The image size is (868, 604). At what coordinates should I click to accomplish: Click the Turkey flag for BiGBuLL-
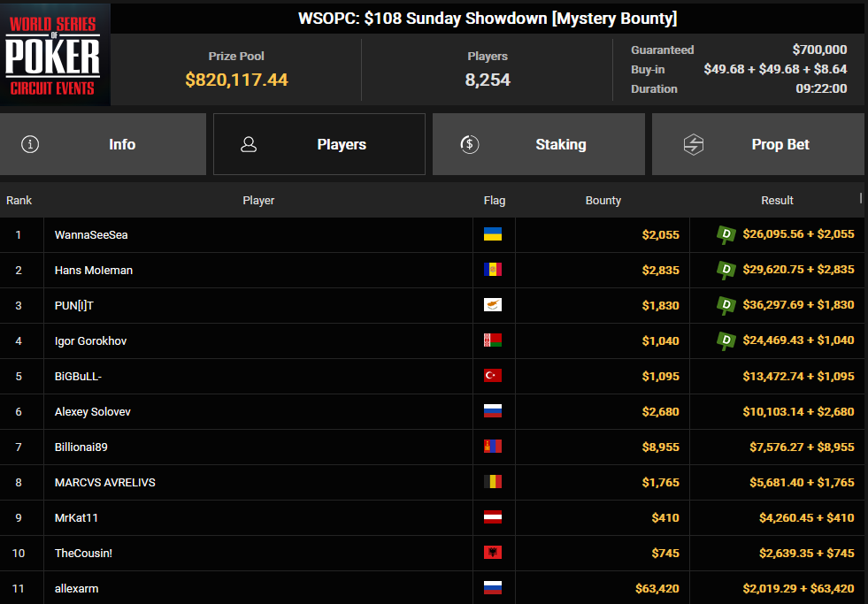pyautogui.click(x=493, y=376)
